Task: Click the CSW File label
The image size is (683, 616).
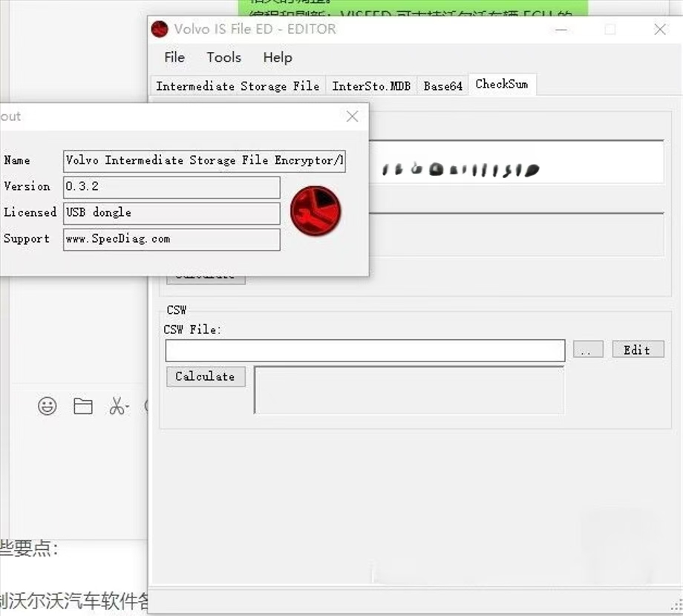Action: point(192,330)
